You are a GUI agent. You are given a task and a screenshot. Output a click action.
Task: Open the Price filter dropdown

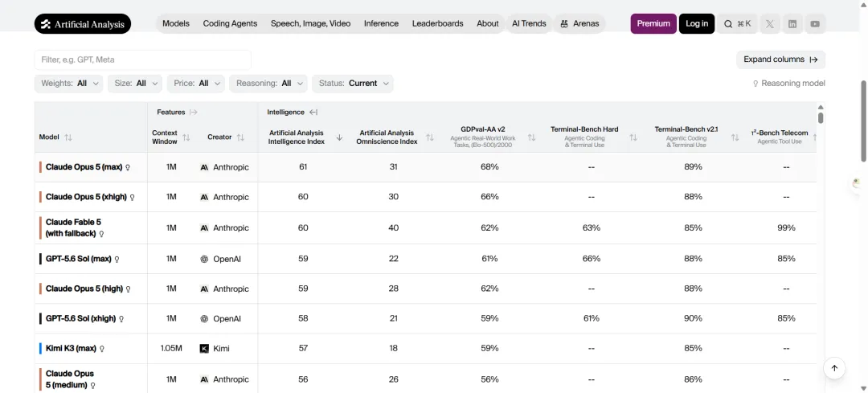(196, 84)
